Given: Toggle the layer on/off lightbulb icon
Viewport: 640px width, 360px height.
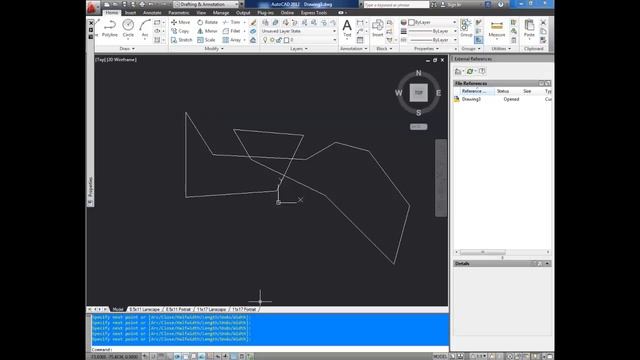Looking at the screenshot, I should click(265, 40).
